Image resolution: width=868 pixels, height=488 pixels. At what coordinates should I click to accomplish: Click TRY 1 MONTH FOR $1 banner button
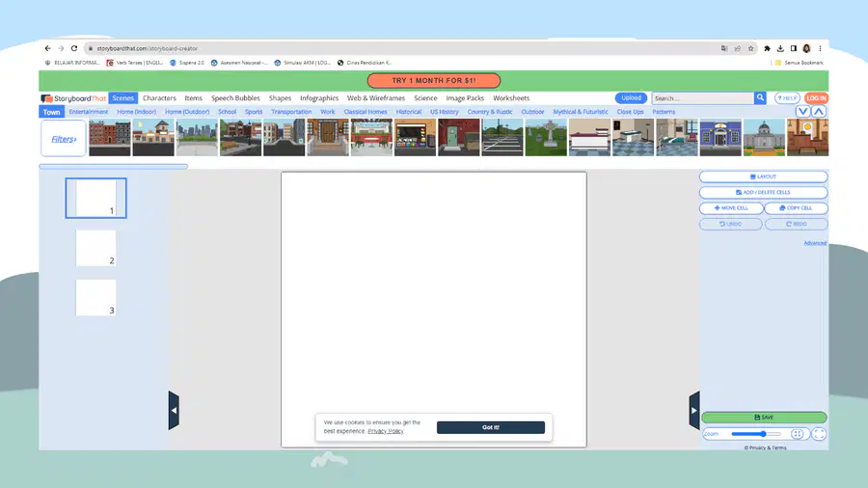click(434, 81)
